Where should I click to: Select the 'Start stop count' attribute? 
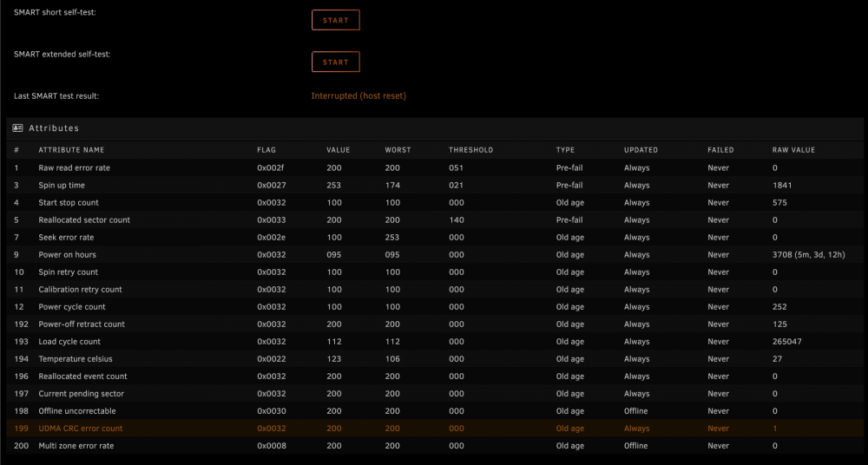pos(69,203)
